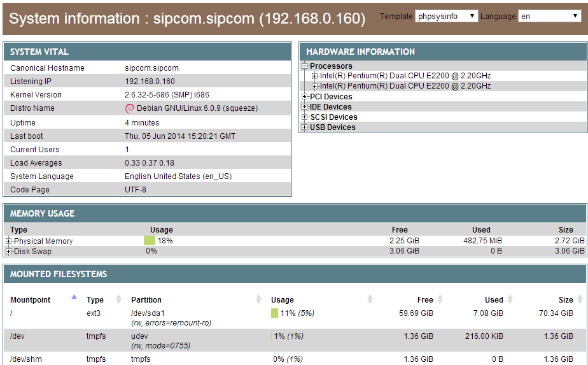Click the sort arrows beside Usage column

[370, 299]
